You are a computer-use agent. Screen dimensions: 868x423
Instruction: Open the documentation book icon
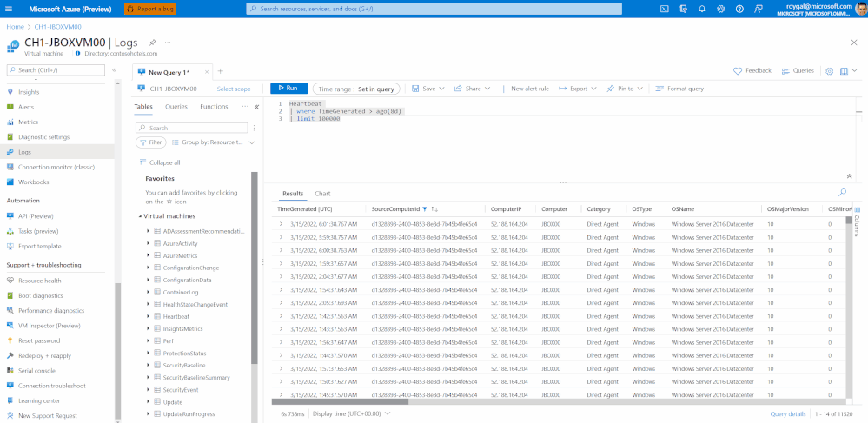tap(844, 71)
